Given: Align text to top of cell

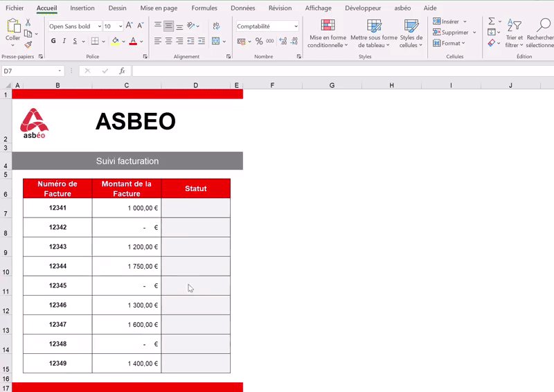Looking at the screenshot, I should coord(158,26).
